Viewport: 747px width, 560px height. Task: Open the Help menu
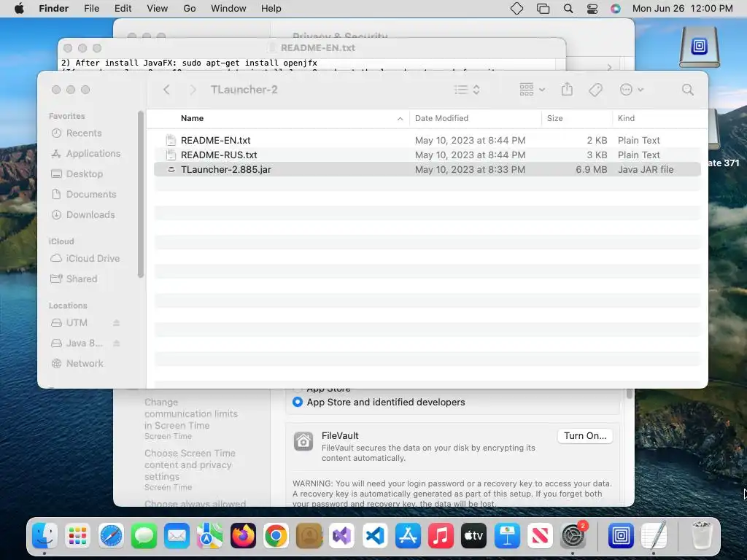[271, 9]
